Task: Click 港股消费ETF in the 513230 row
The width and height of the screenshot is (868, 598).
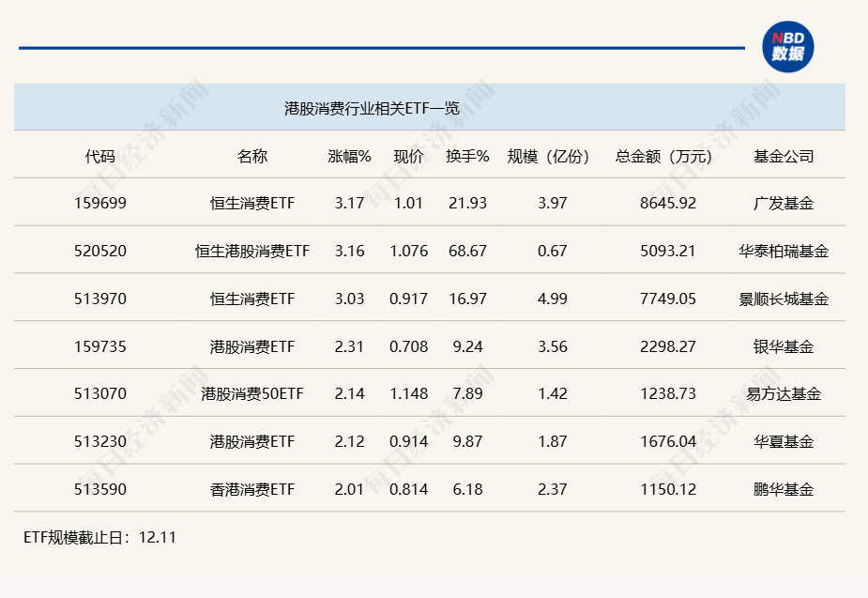Action: coord(252,441)
